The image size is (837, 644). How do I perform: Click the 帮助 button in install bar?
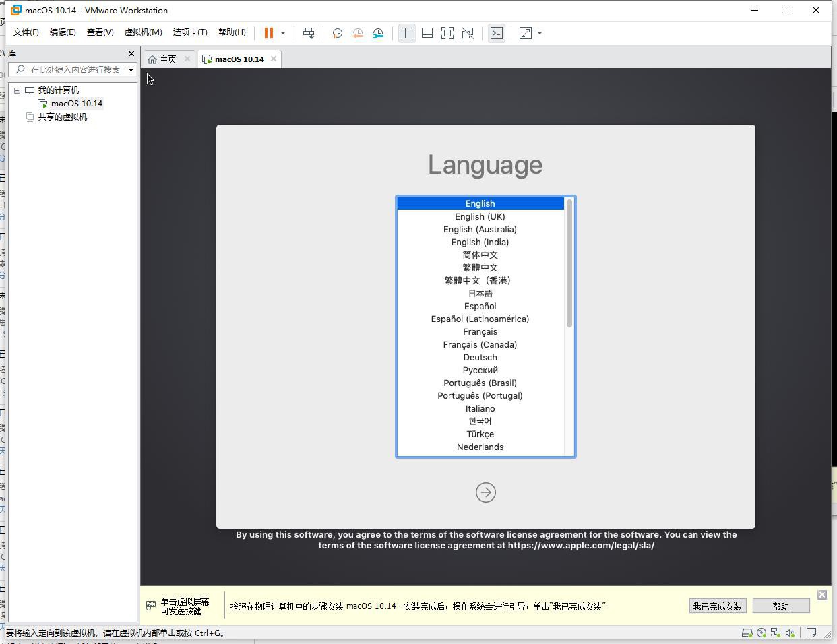click(x=781, y=606)
